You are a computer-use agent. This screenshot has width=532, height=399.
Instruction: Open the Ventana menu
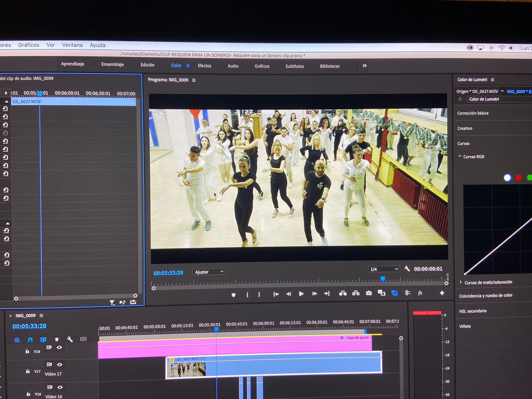click(72, 45)
